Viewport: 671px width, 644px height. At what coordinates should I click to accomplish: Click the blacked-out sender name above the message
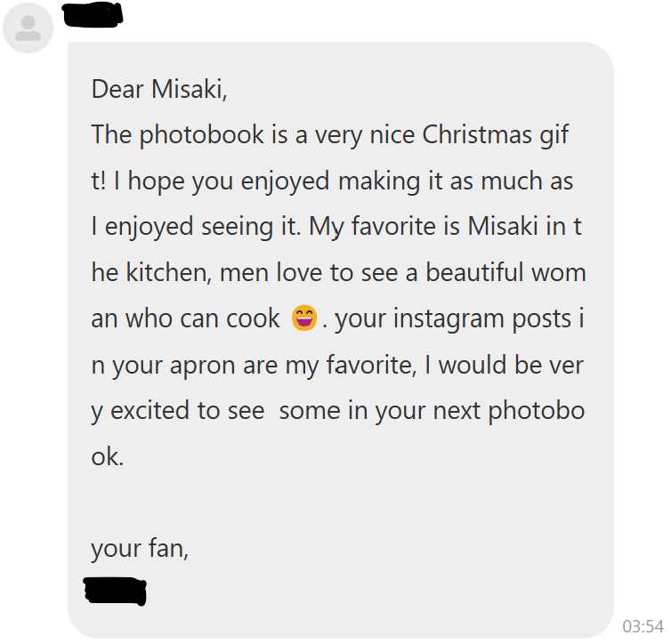[x=94, y=12]
